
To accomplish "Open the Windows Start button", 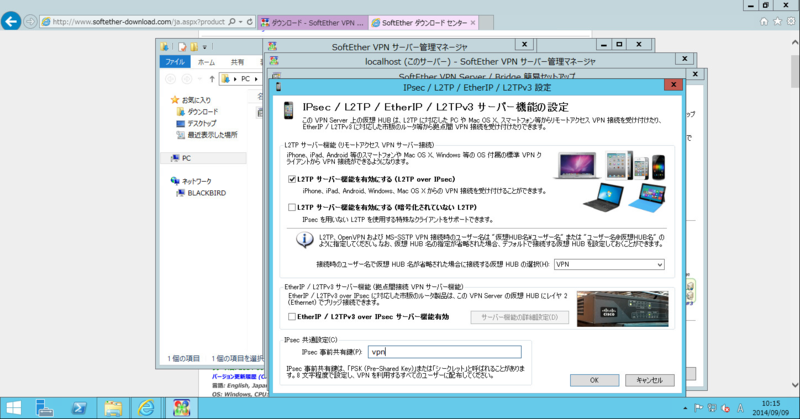I will click(13, 408).
